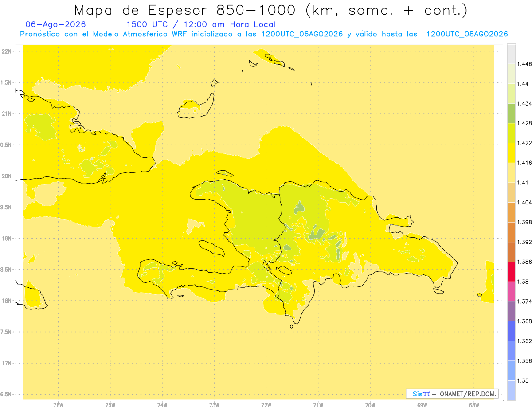Pick the pink swatch between 1.374 and 1.38
Screen dimensions: 532x411
[511, 291]
